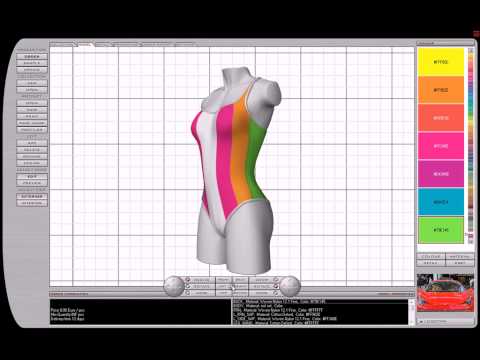The width and height of the screenshot is (480, 360).
Task: Pick the yellow colour swatch
Action: tap(441, 62)
